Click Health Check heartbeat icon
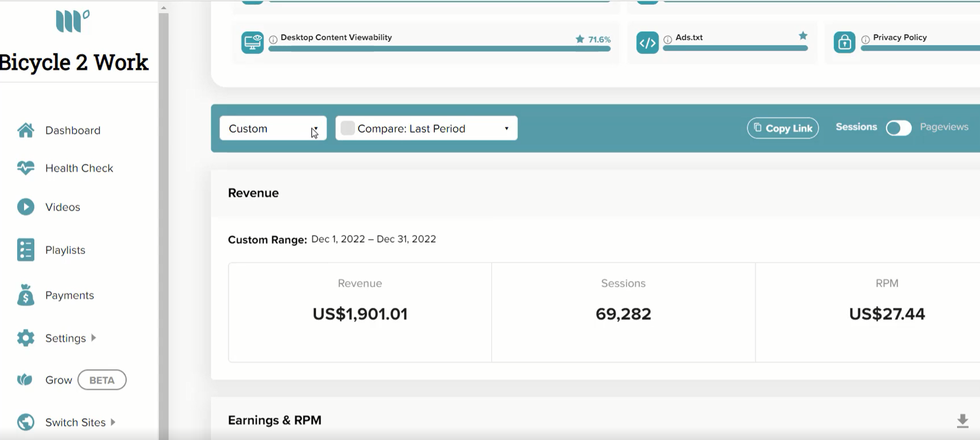The height and width of the screenshot is (440, 980). (25, 168)
